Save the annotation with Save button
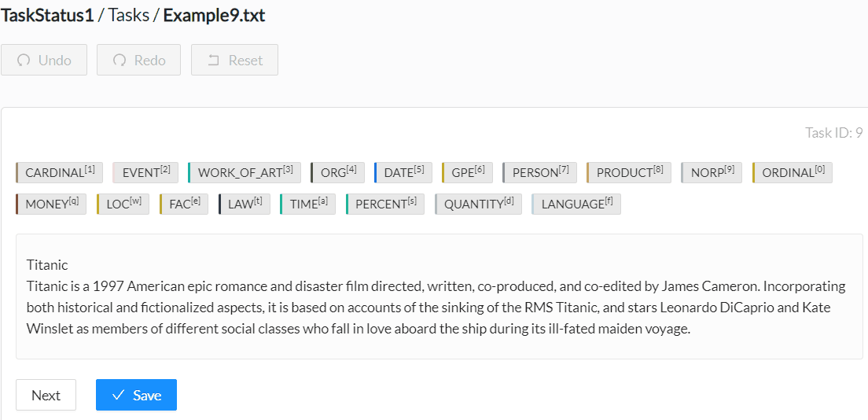This screenshot has height=420, width=868. [x=136, y=395]
